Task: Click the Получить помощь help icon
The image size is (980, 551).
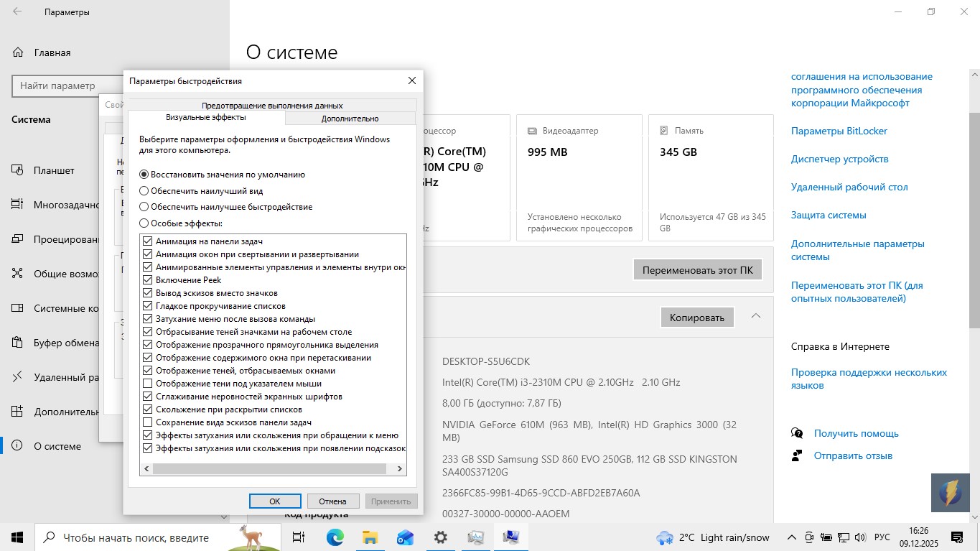Action: click(797, 433)
